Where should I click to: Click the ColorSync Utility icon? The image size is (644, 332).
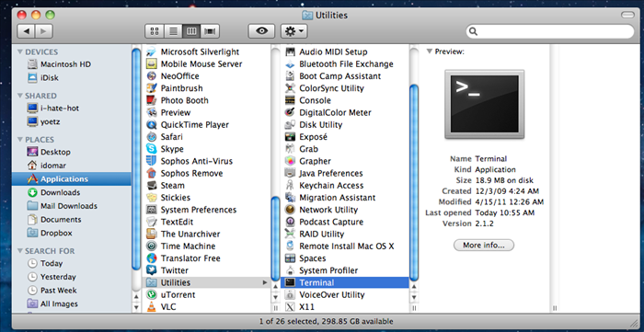291,88
